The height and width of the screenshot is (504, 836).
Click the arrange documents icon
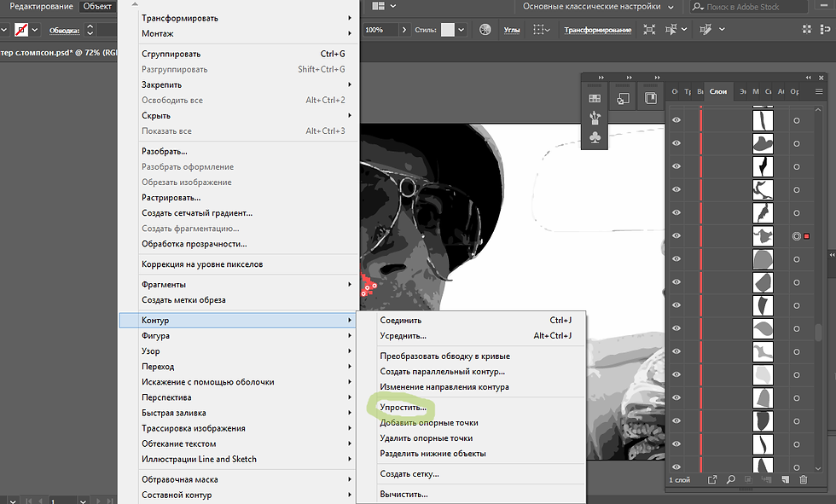[x=379, y=6]
